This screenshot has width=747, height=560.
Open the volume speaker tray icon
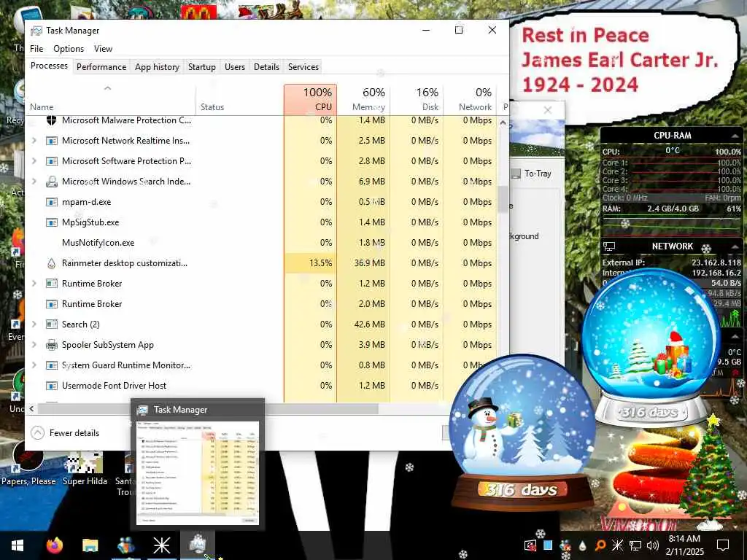(653, 545)
